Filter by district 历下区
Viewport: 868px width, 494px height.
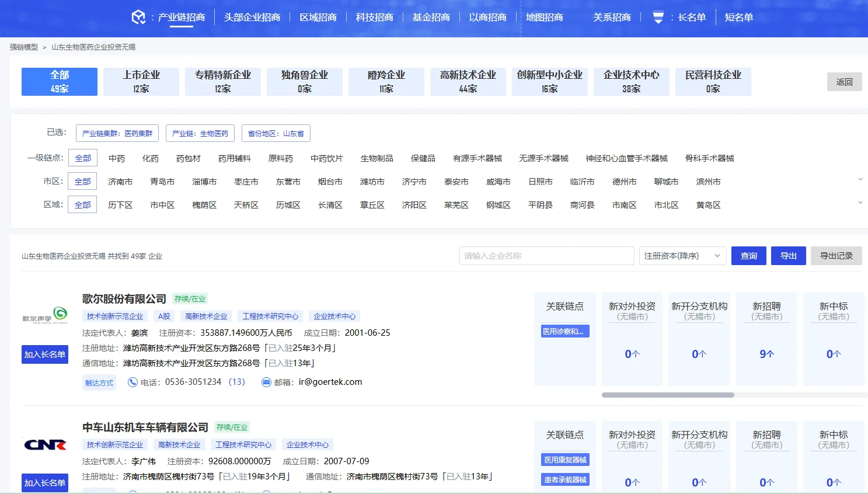click(x=120, y=205)
